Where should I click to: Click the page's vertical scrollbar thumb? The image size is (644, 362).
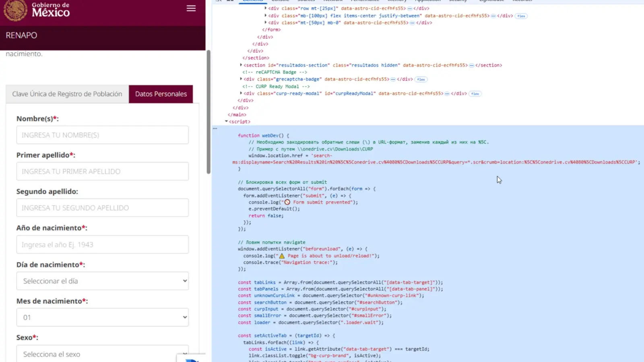pos(208,112)
